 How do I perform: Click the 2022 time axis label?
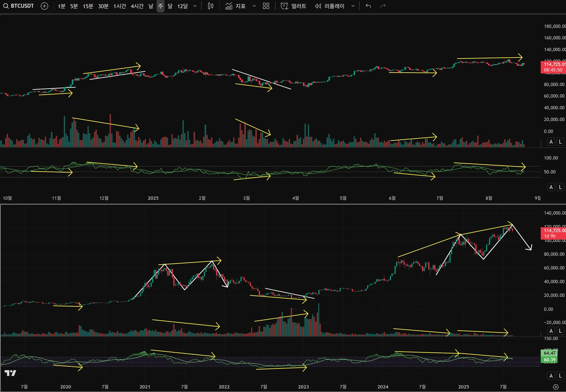pos(224,387)
